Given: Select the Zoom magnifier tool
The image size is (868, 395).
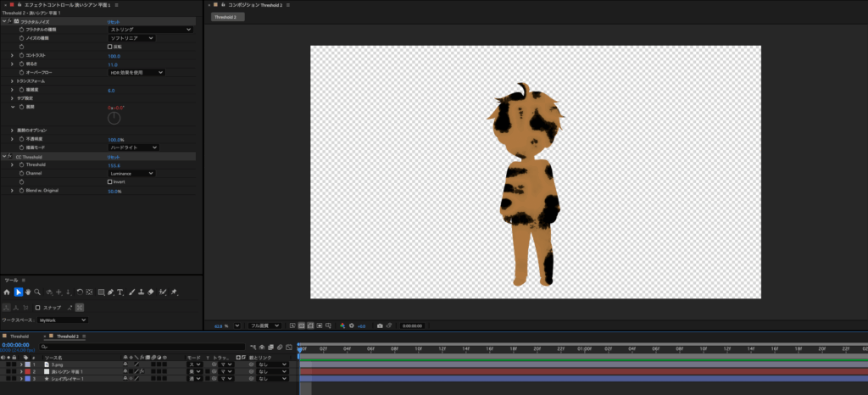Looking at the screenshot, I should [38, 292].
